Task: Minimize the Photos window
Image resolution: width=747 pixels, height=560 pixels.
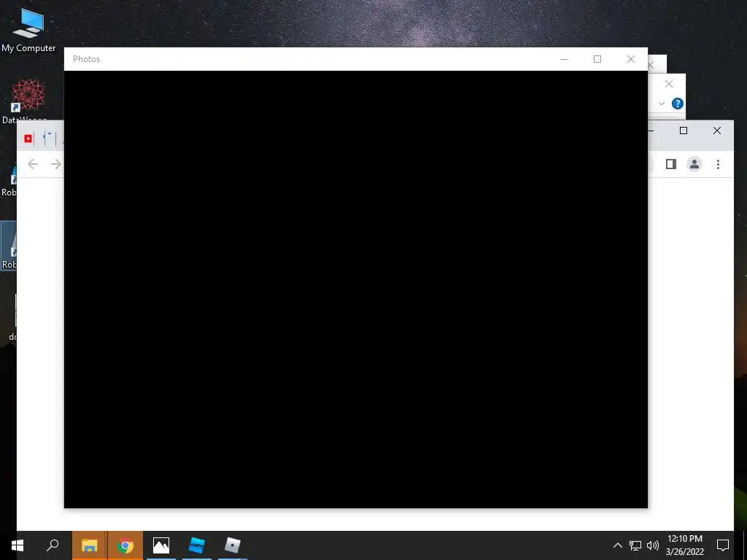Action: [x=564, y=59]
